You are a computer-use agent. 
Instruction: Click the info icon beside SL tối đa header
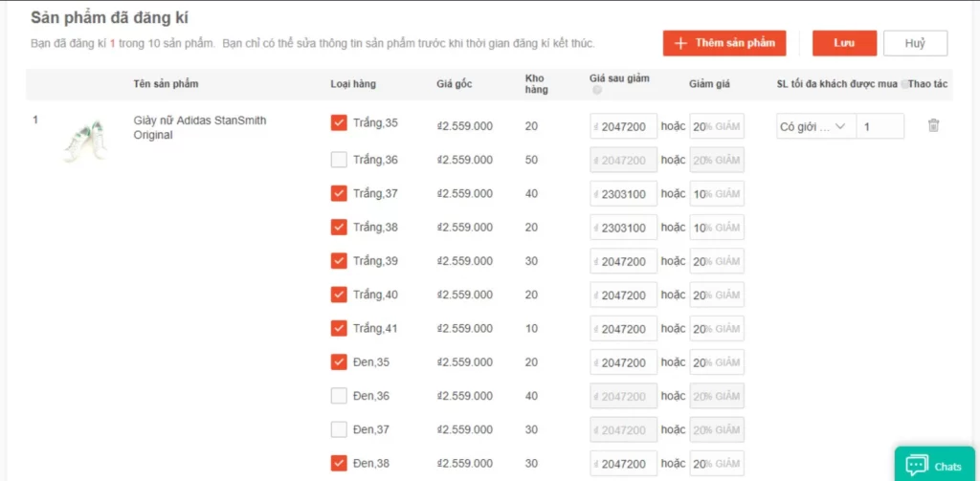tap(903, 84)
